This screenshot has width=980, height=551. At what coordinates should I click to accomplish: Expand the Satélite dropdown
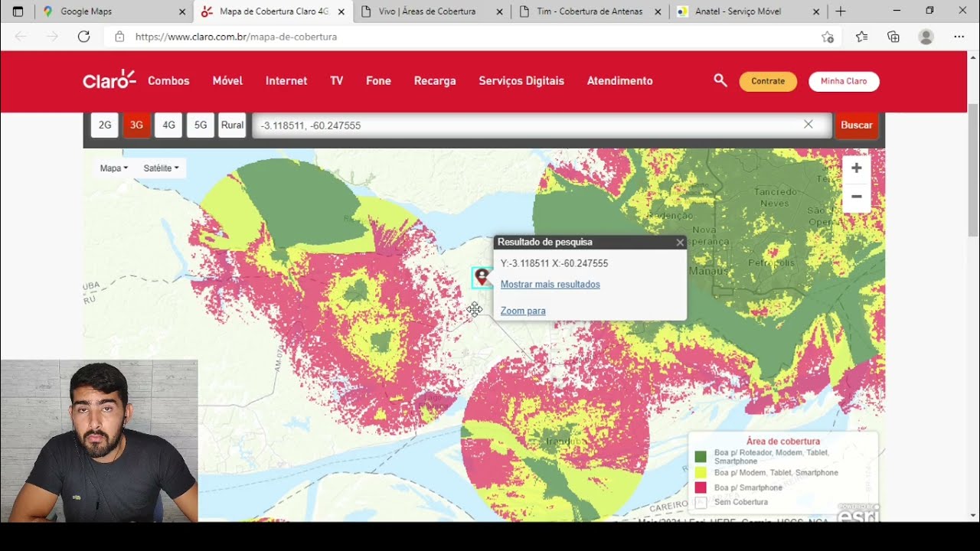pyautogui.click(x=161, y=168)
